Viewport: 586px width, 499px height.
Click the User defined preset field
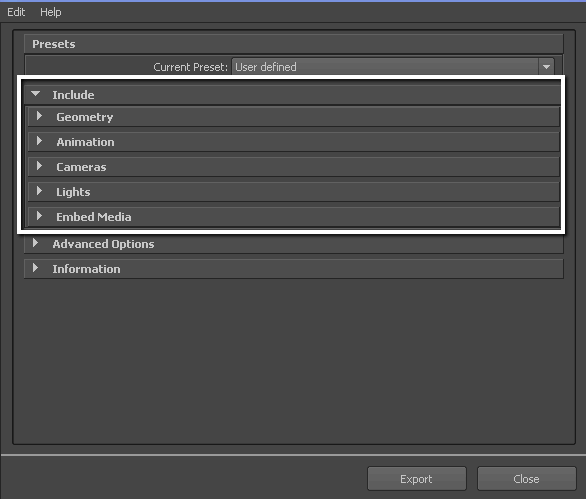point(385,67)
